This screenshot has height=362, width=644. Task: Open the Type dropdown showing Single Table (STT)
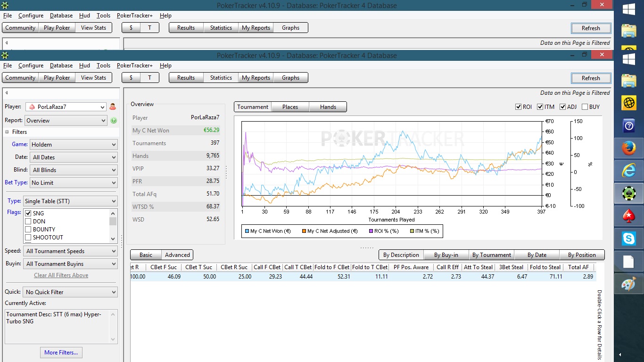point(70,201)
